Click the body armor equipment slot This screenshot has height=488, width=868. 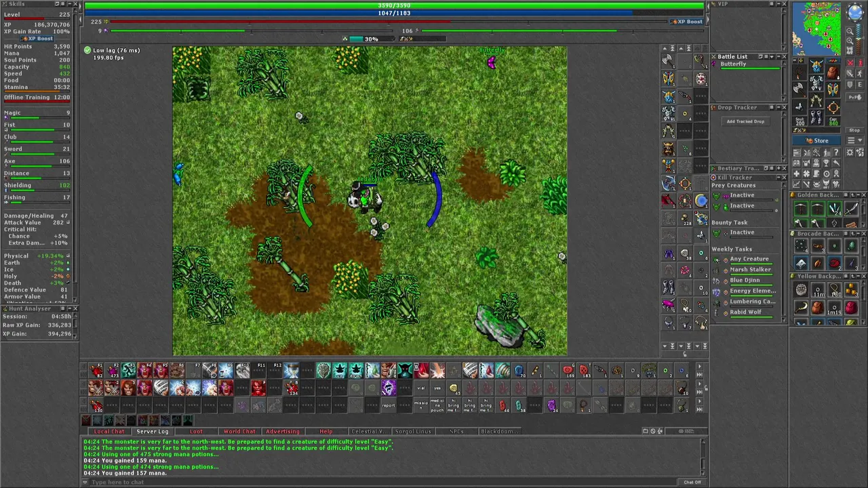tap(816, 83)
